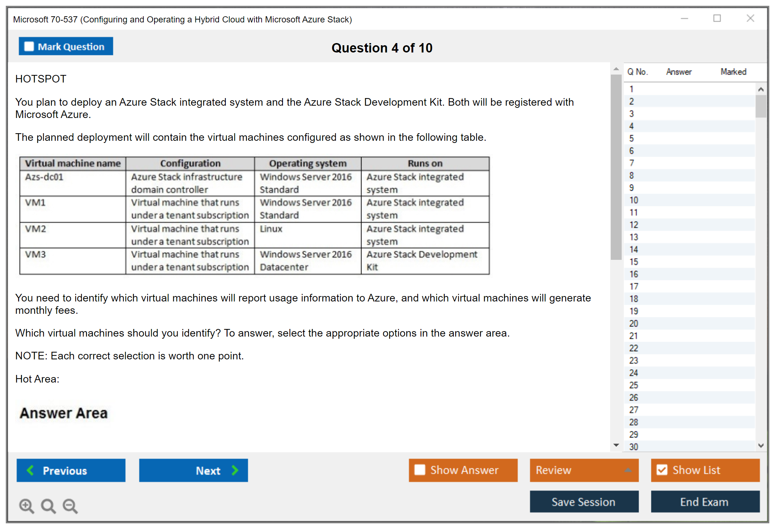Click the zoom out magnifier icon
Screen dimensions: 778x532
point(70,506)
